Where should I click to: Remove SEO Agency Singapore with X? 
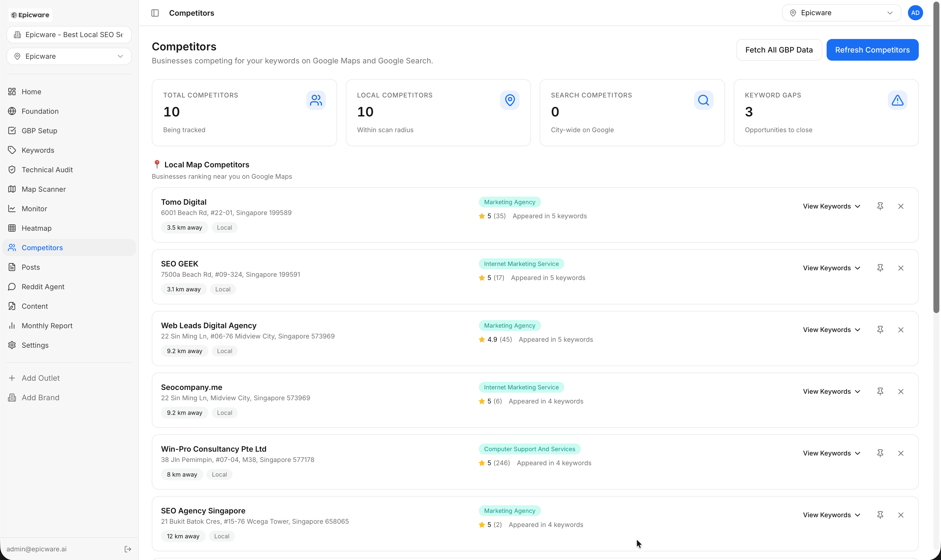coord(901,515)
